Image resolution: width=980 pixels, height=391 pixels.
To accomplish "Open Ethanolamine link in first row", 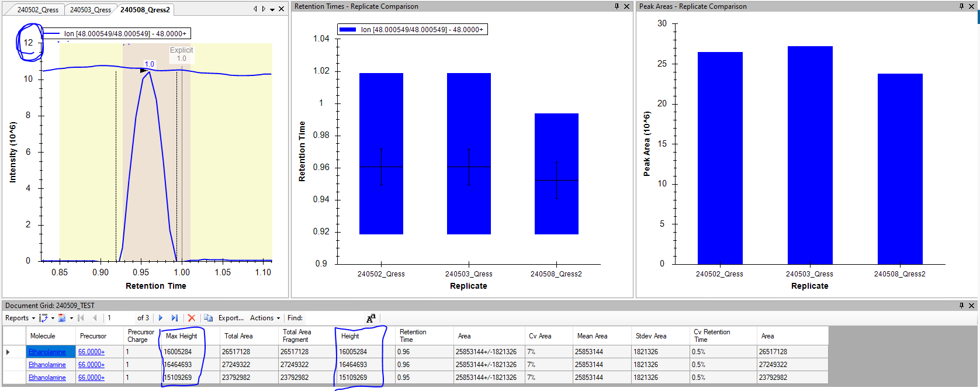I will [47, 352].
